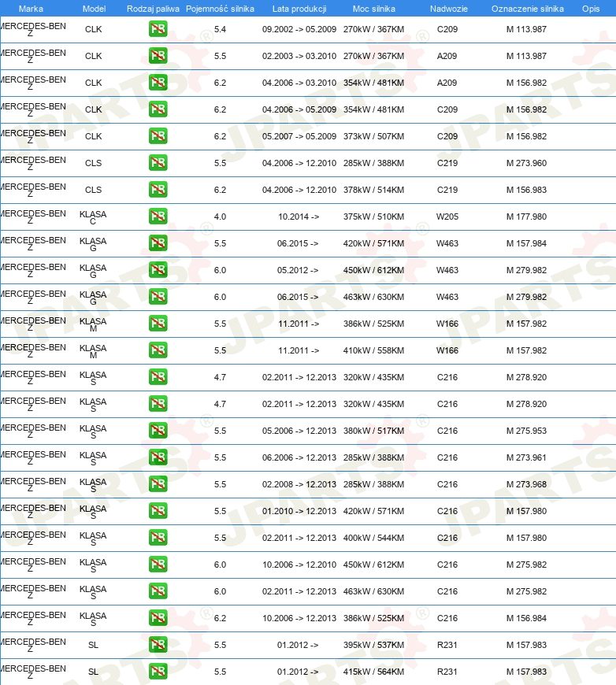The width and height of the screenshot is (616, 685).
Task: Click the 375kW / 510KM power cell
Action: pyautogui.click(x=374, y=217)
